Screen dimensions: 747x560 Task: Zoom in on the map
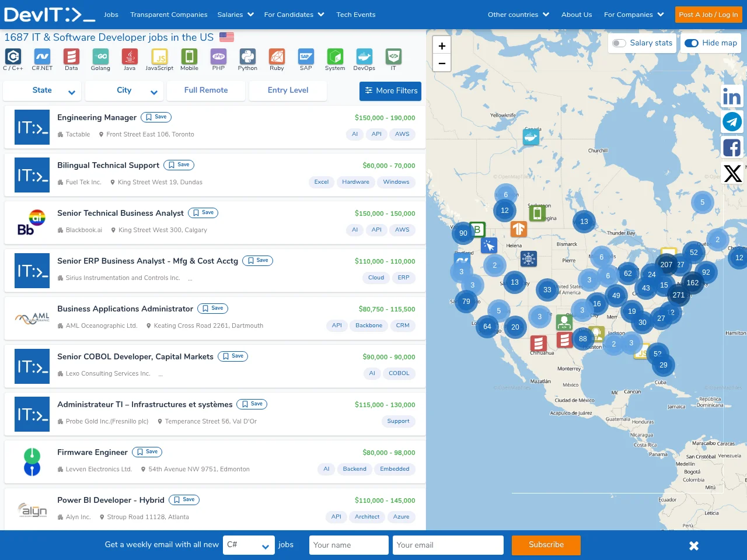click(442, 45)
